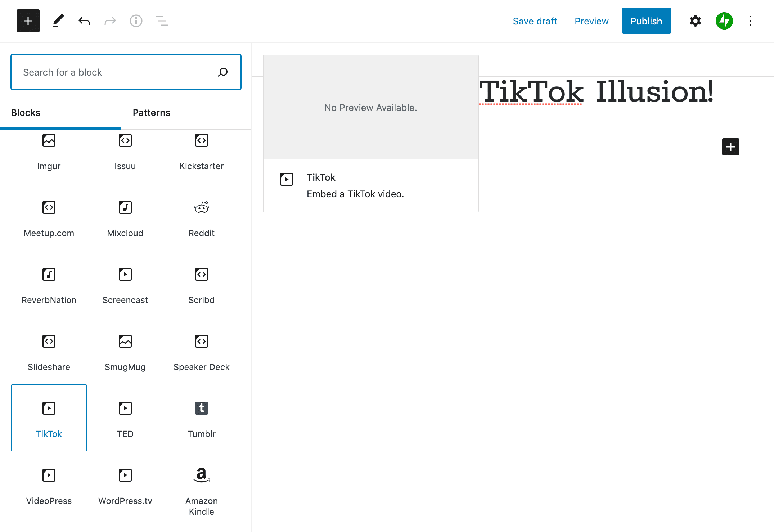Open the editing tools mode selector
Image resolution: width=774 pixels, height=532 pixels.
tap(58, 21)
